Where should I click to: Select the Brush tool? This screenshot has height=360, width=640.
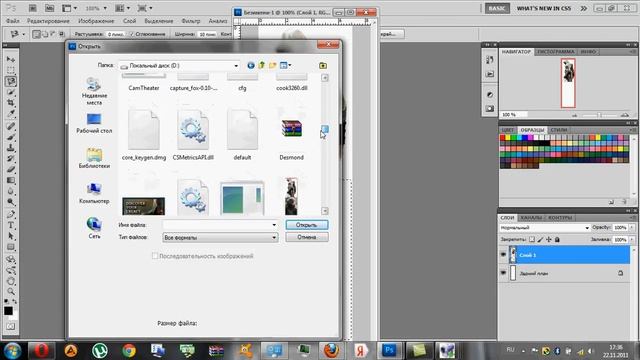[11, 137]
